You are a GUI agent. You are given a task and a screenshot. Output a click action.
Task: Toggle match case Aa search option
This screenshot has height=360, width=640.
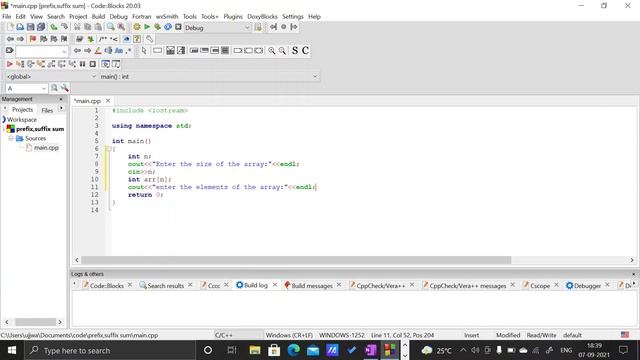click(119, 51)
